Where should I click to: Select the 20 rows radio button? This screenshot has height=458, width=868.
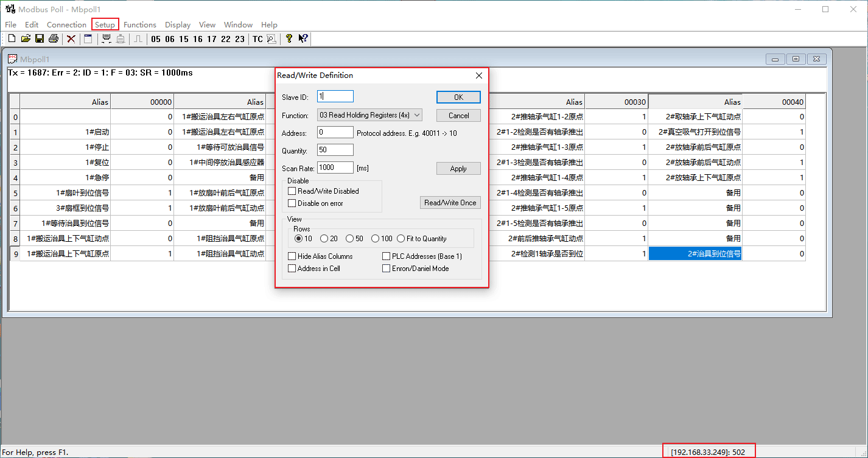[x=324, y=239]
